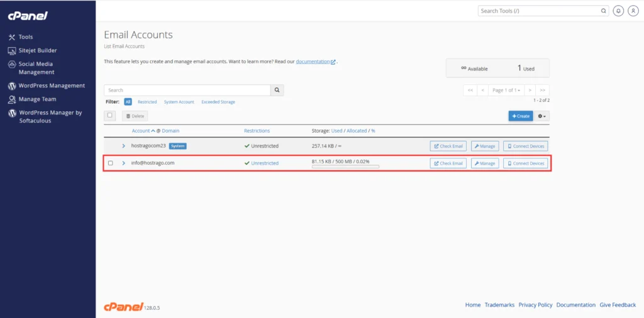The width and height of the screenshot is (644, 318).
Task: Click the info@hostrago.com storage usage bar
Action: click(345, 167)
